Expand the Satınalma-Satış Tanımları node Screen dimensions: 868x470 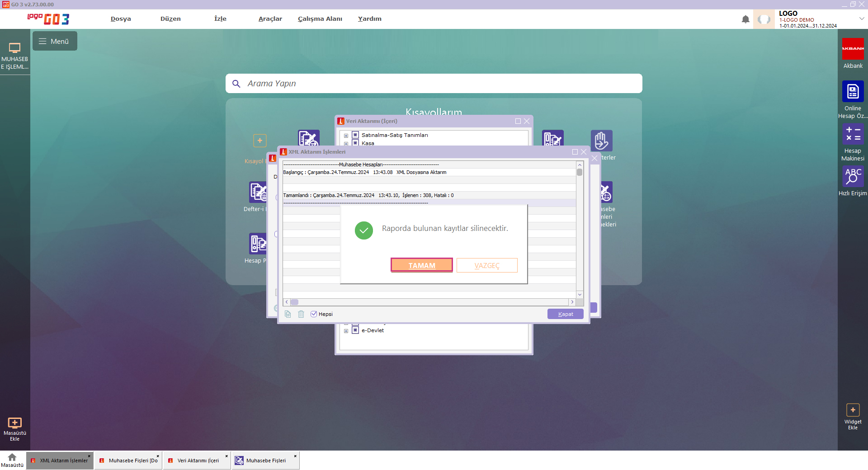pos(346,136)
